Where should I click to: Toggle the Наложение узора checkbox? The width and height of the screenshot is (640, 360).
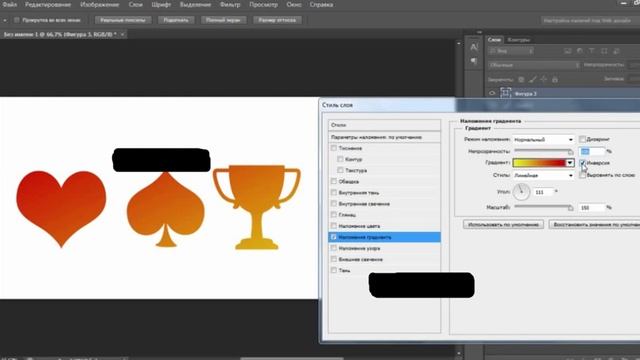pyautogui.click(x=334, y=248)
